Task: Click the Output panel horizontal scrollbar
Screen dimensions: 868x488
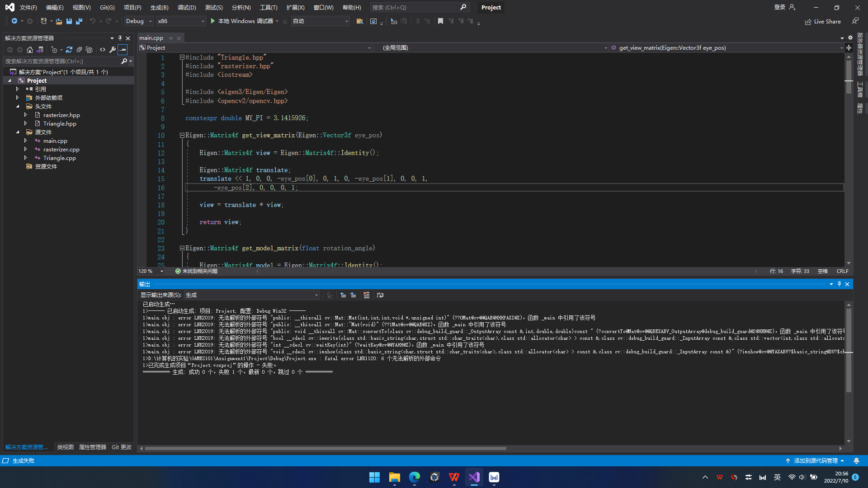Action: tap(325, 449)
